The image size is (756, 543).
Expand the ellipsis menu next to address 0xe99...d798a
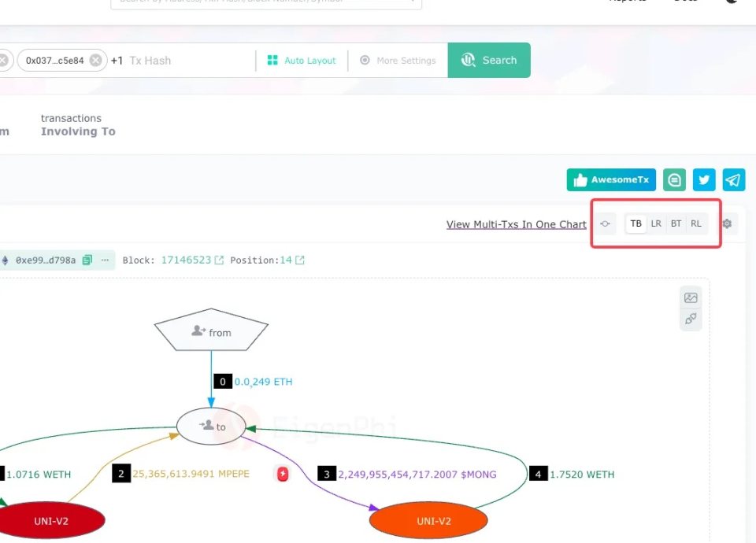[x=104, y=260]
